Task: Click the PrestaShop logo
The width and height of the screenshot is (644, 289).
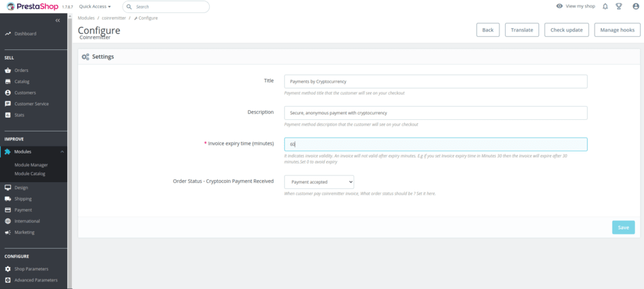Action: [x=32, y=6]
